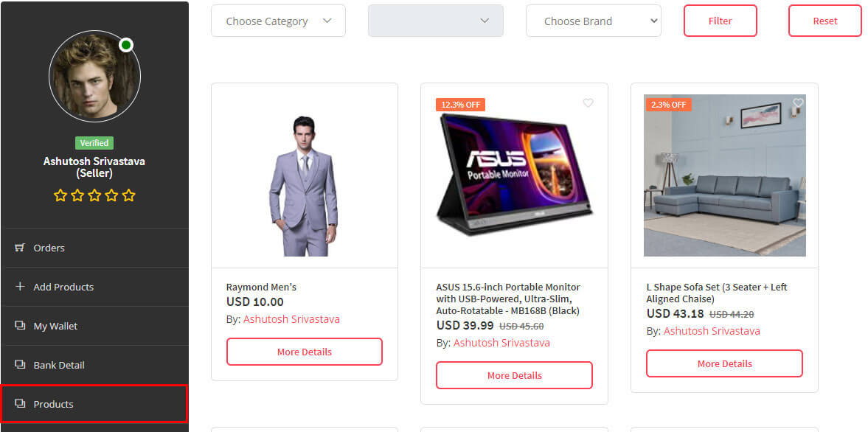Click the Bank Detail sidebar icon
Image resolution: width=868 pixels, height=432 pixels.
pyautogui.click(x=18, y=364)
